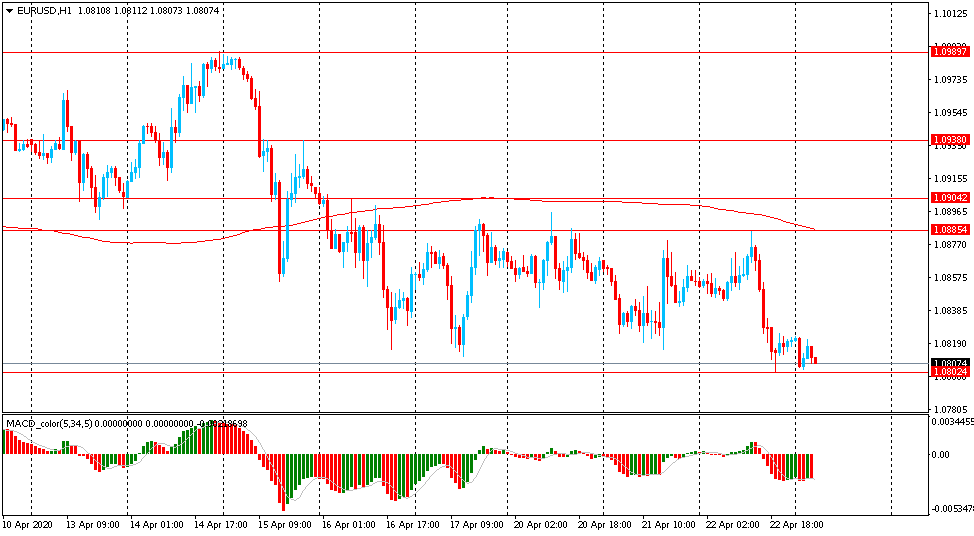Click the 21 Apr 10:00 time label
The image size is (974, 536).
point(669,525)
